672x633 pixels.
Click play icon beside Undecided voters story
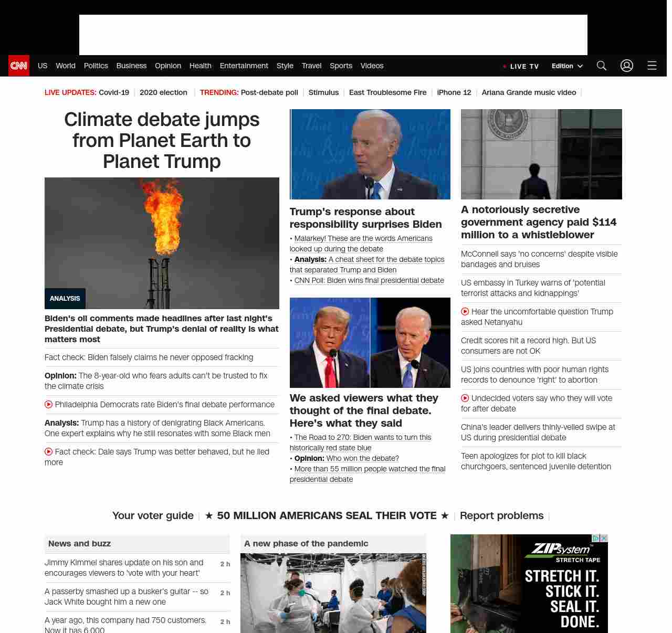point(465,398)
